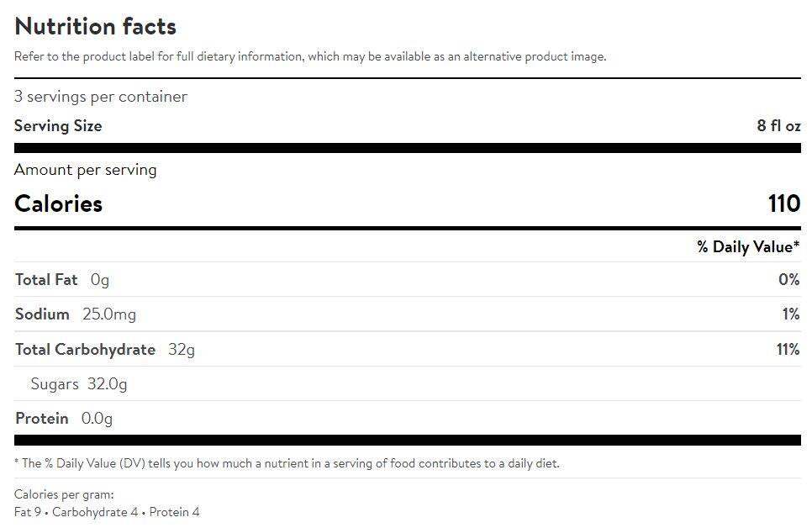Click the 110 calories value
The width and height of the screenshot is (812, 528).
click(x=783, y=204)
